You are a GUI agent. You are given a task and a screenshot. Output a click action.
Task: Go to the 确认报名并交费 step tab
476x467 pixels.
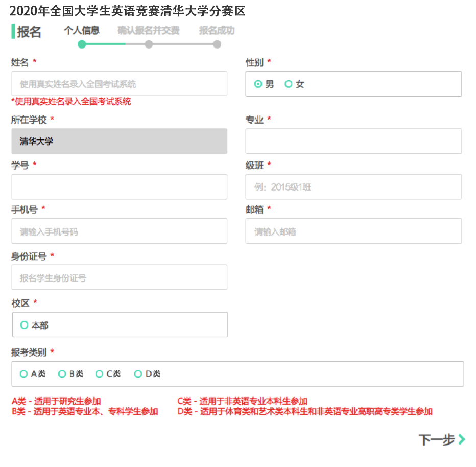(x=148, y=31)
